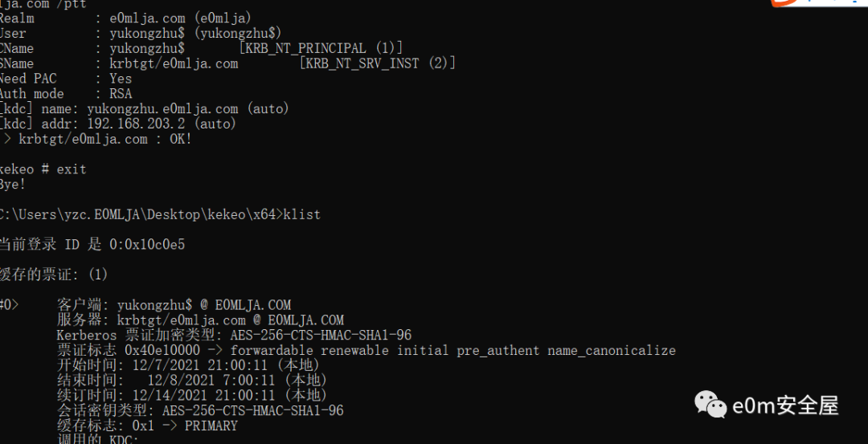This screenshot has height=444, width=868.
Task: Click the renew time 12/14/2021 21:00:11
Action: [203, 395]
